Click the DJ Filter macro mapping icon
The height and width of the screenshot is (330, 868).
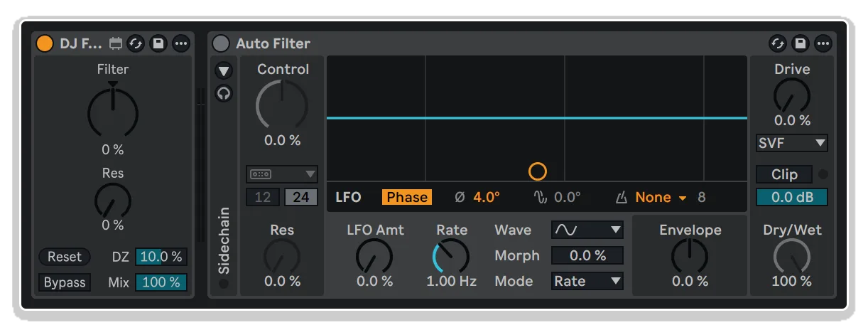click(x=116, y=43)
